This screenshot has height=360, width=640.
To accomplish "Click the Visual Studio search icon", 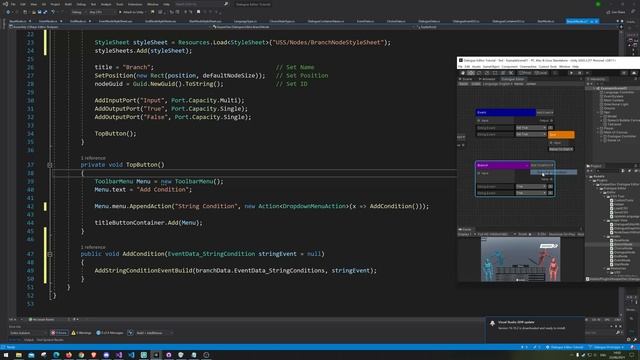I will coord(226,4).
